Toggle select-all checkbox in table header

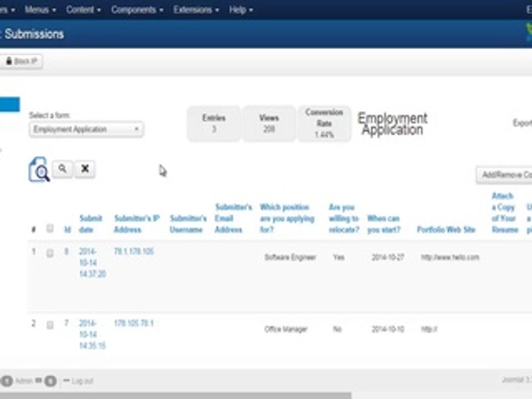coord(50,228)
